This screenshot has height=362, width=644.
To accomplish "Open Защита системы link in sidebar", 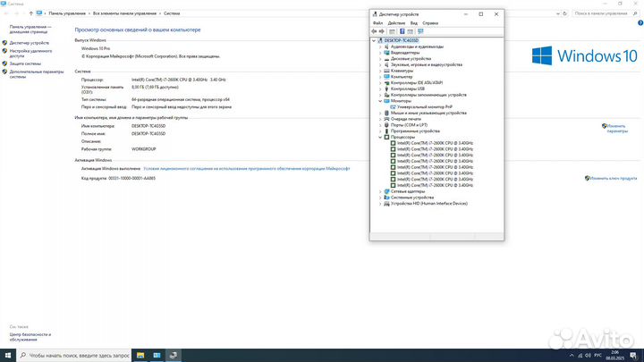I will pyautogui.click(x=26, y=63).
